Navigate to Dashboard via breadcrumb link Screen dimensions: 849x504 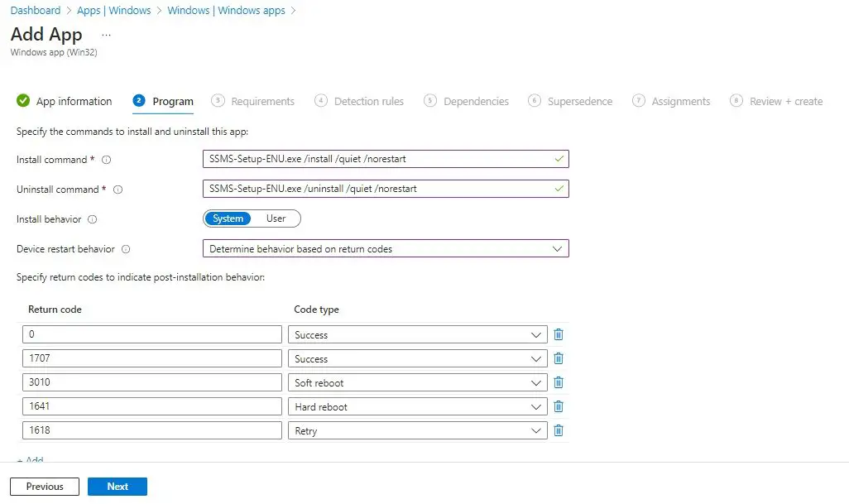(35, 10)
